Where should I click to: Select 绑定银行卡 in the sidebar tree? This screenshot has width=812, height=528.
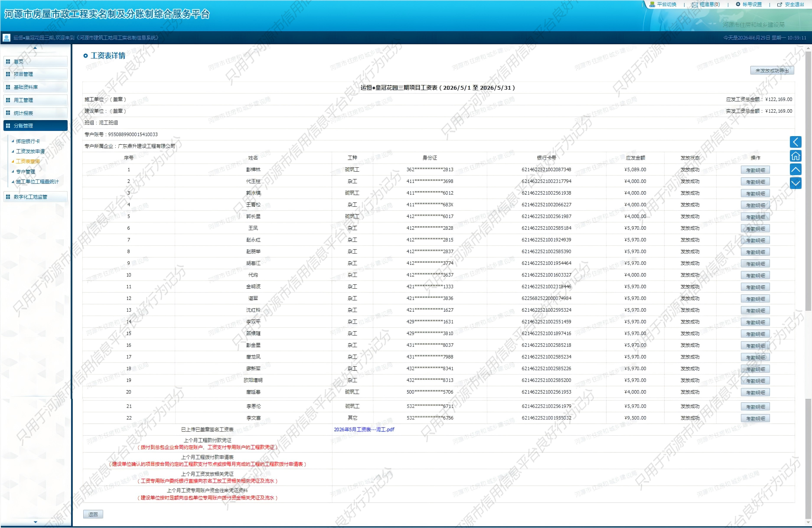pos(28,141)
